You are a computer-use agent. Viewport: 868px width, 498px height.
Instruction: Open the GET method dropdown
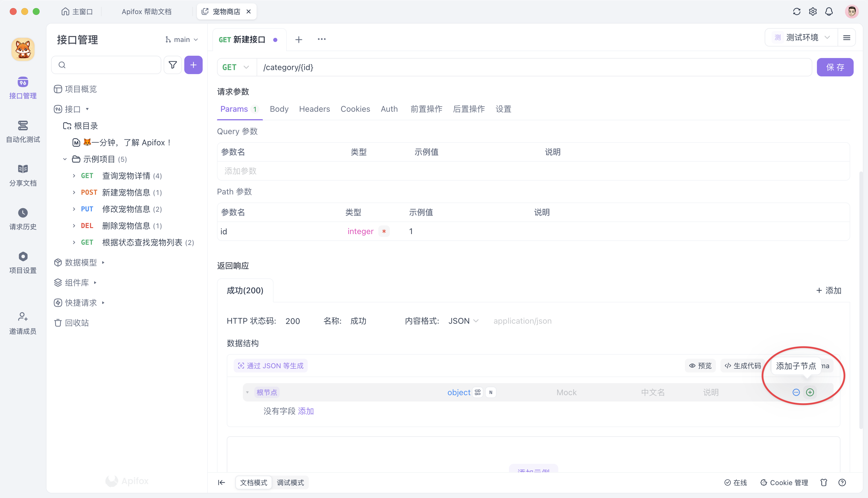(236, 67)
